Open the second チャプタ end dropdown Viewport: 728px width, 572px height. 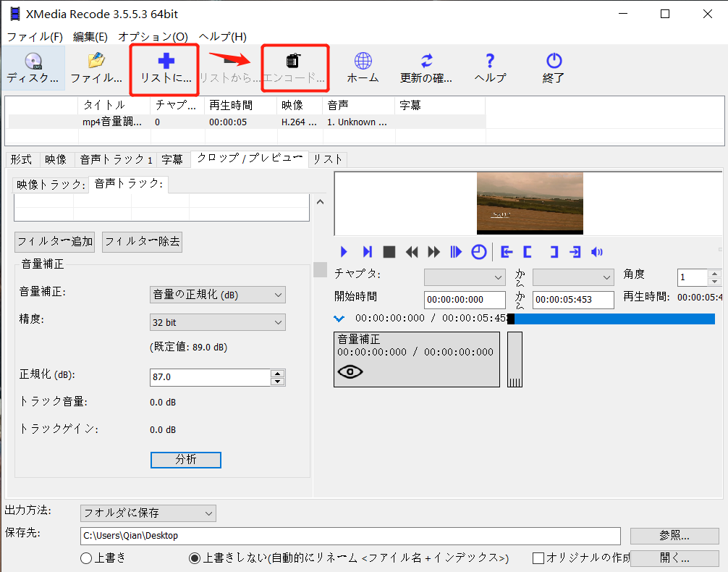tap(573, 277)
